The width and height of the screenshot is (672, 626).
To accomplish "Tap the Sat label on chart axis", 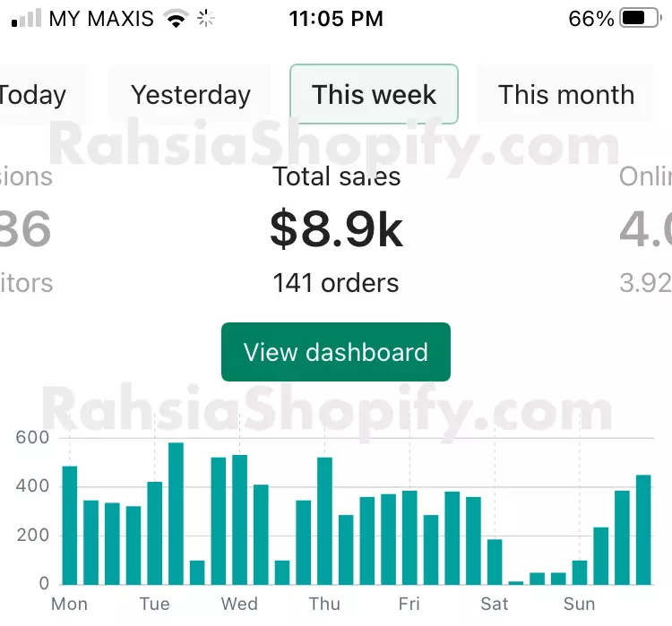I will [495, 604].
